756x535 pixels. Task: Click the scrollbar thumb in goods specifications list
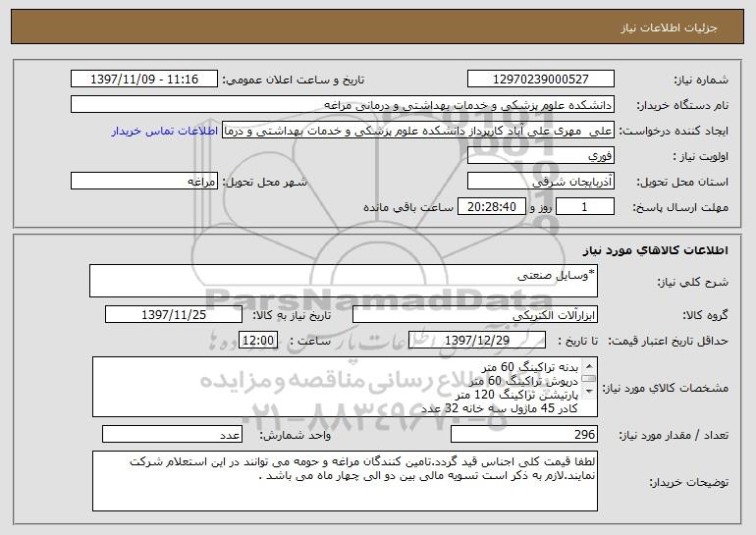pos(589,378)
